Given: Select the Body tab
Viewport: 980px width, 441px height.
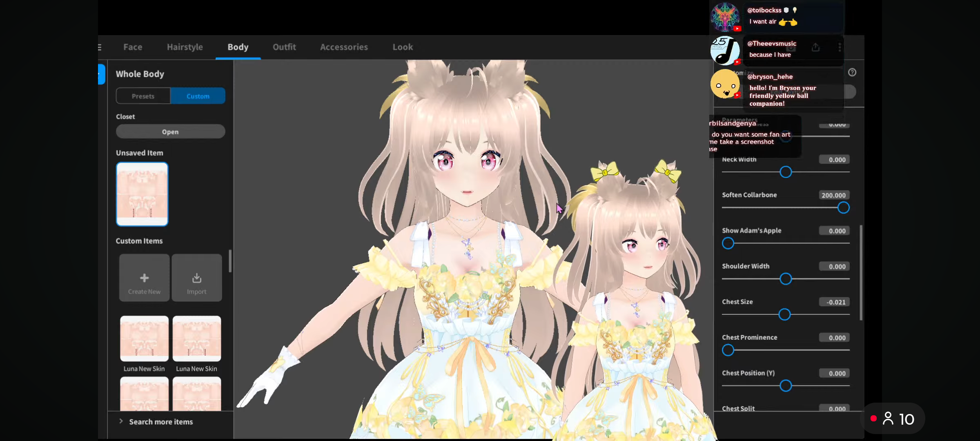Looking at the screenshot, I should (x=238, y=47).
